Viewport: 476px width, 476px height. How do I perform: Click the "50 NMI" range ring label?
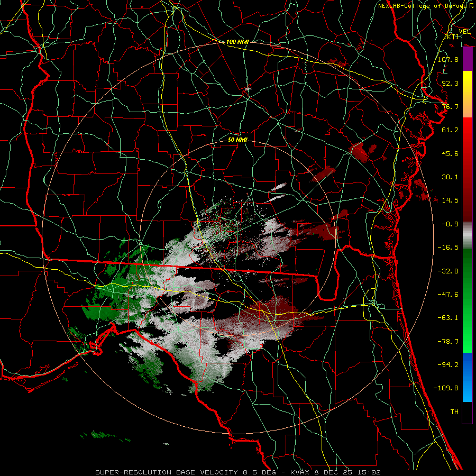click(x=237, y=140)
